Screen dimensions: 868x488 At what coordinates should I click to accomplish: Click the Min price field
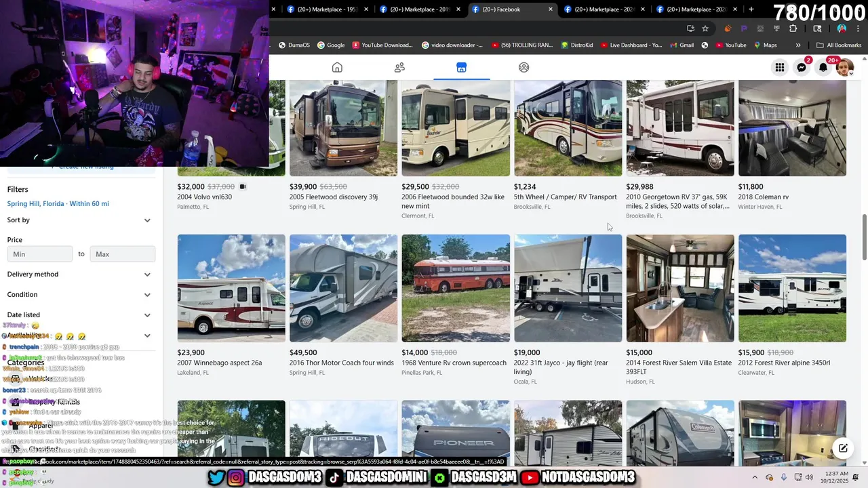[x=39, y=254]
